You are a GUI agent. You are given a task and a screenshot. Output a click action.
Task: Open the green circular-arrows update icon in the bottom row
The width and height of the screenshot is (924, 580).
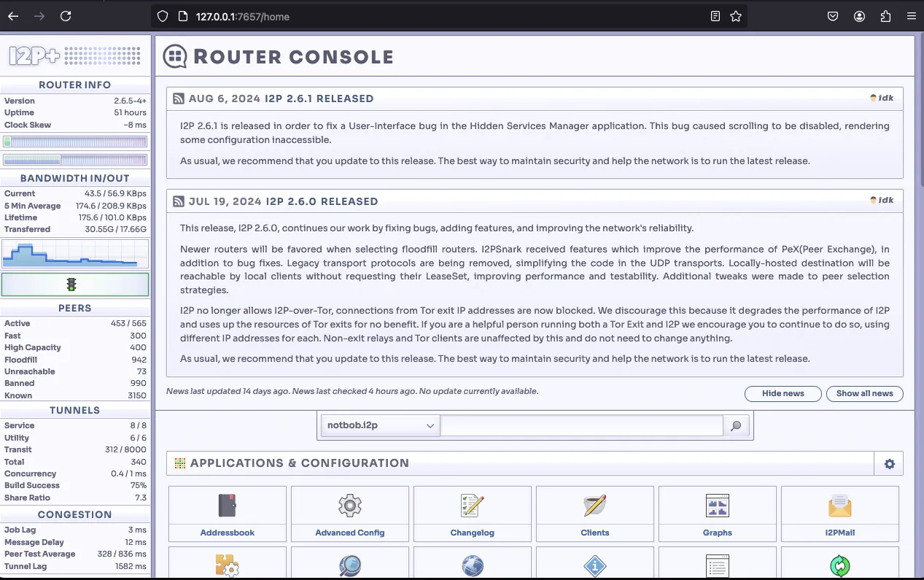(x=839, y=565)
